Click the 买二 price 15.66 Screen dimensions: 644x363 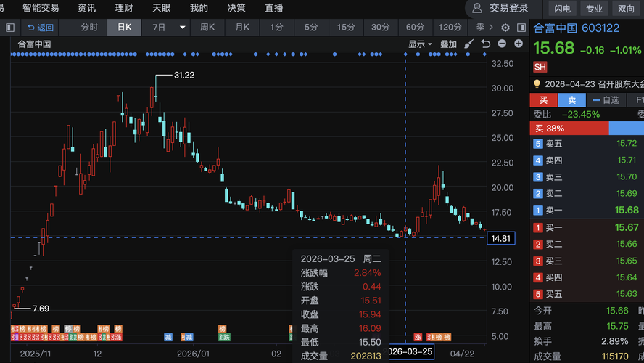point(627,244)
